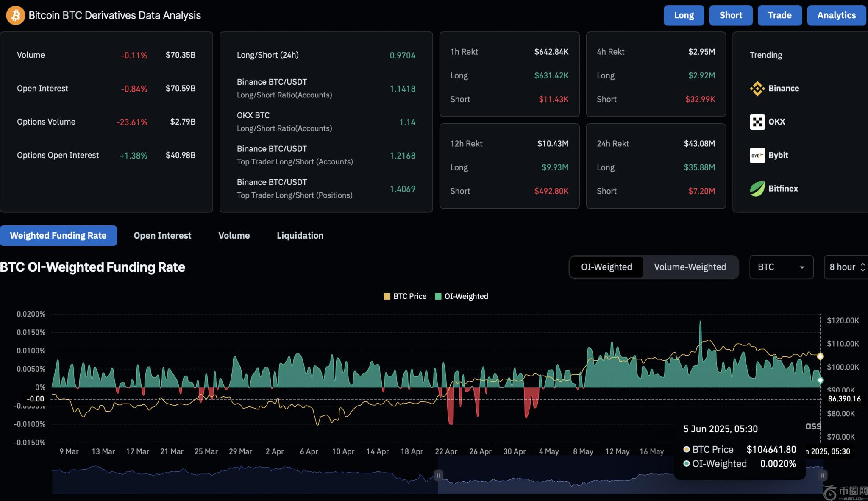Toggle OI-Weighted legend series
This screenshot has width=868, height=501.
[462, 296]
